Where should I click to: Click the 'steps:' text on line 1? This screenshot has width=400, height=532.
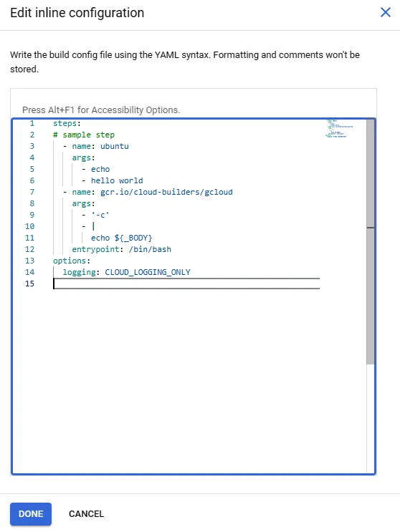tap(67, 123)
